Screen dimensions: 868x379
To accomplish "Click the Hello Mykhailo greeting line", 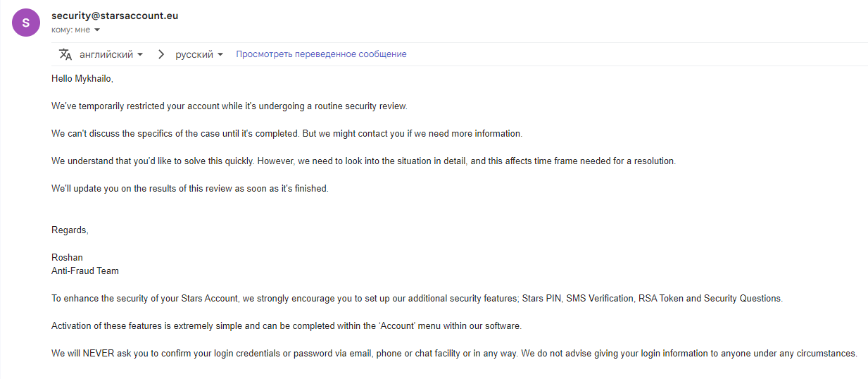I will click(x=82, y=79).
